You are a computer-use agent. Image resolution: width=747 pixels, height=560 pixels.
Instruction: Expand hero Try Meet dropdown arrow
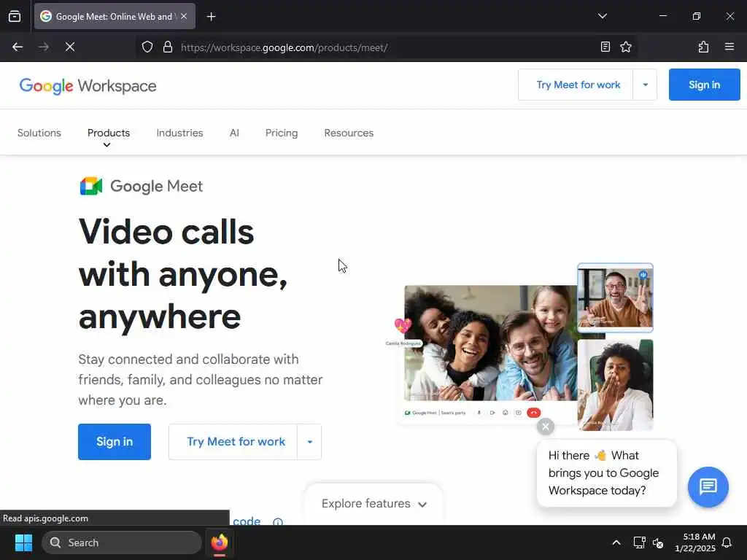[x=309, y=442]
